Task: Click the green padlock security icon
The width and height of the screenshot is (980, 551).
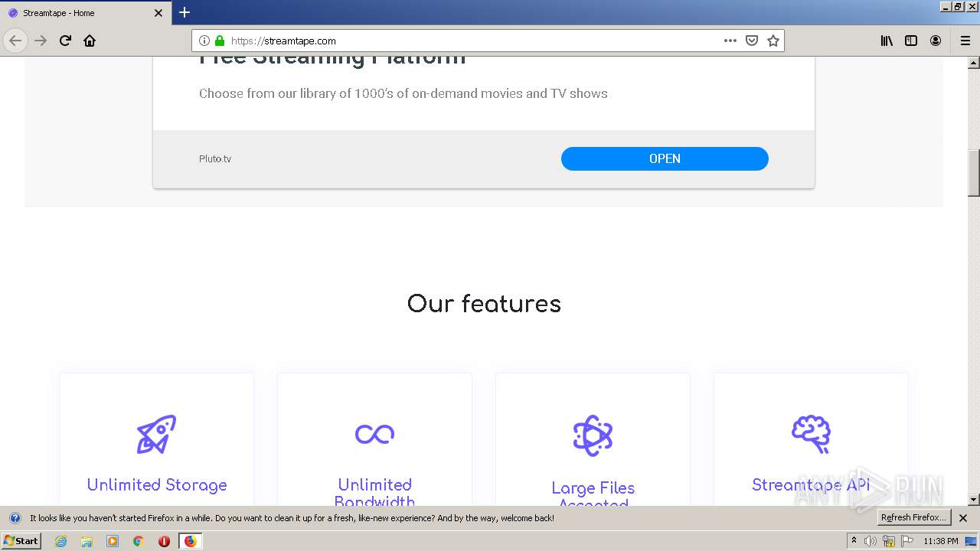Action: 220,41
